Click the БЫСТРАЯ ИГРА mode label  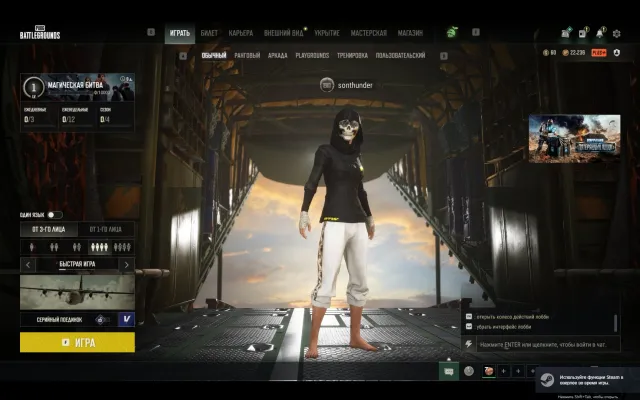pos(78,264)
